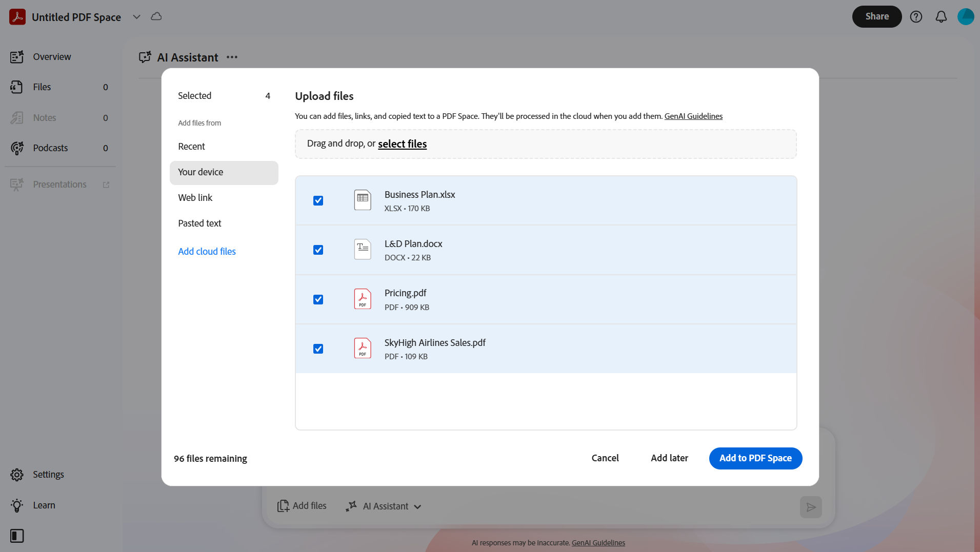
Task: Switch to the Pasted text source
Action: 224,223
